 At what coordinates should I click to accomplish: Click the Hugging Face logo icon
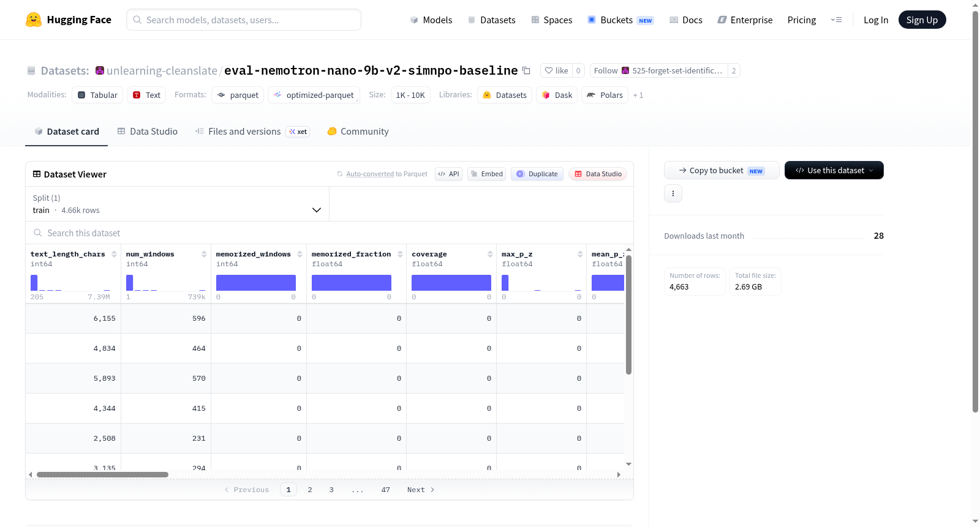34,20
